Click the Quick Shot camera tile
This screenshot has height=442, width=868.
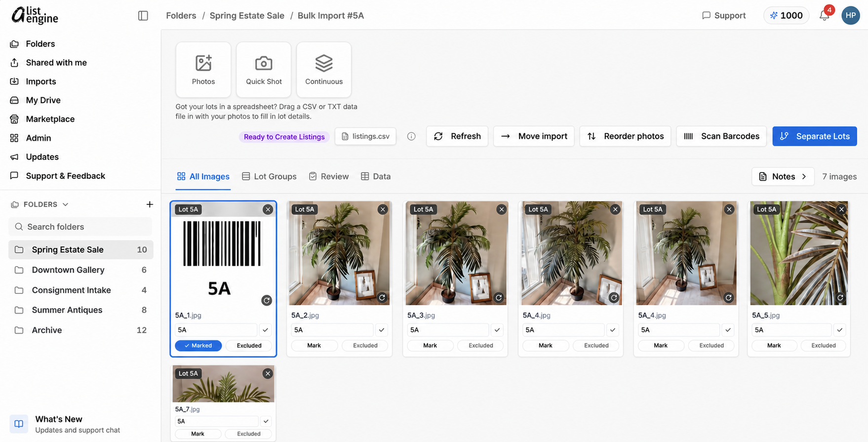(x=264, y=70)
